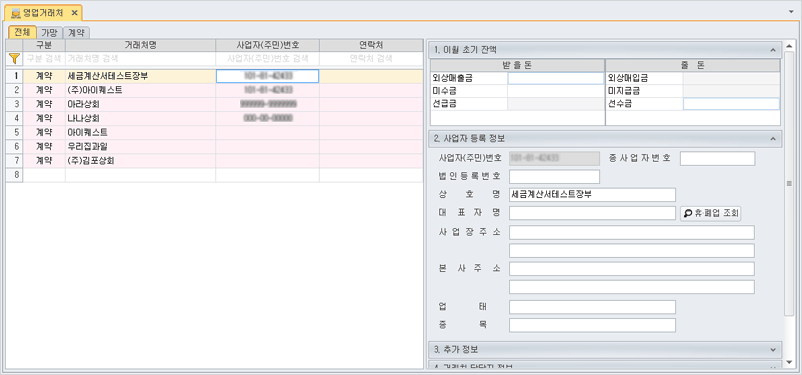Click the filter funnel icon in grid
The height and width of the screenshot is (375, 802).
(14, 58)
